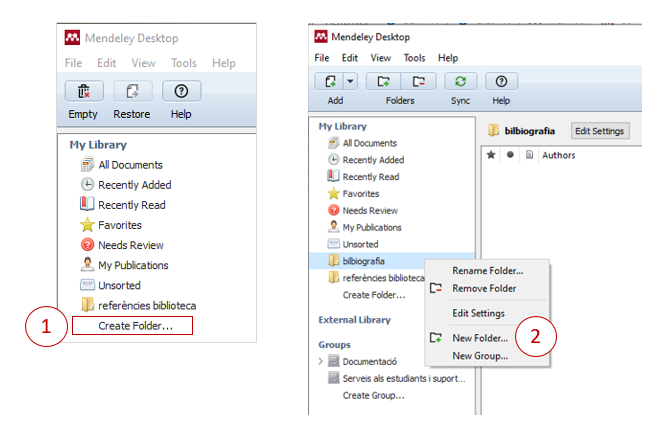Click Restore icon in left window

(x=132, y=91)
